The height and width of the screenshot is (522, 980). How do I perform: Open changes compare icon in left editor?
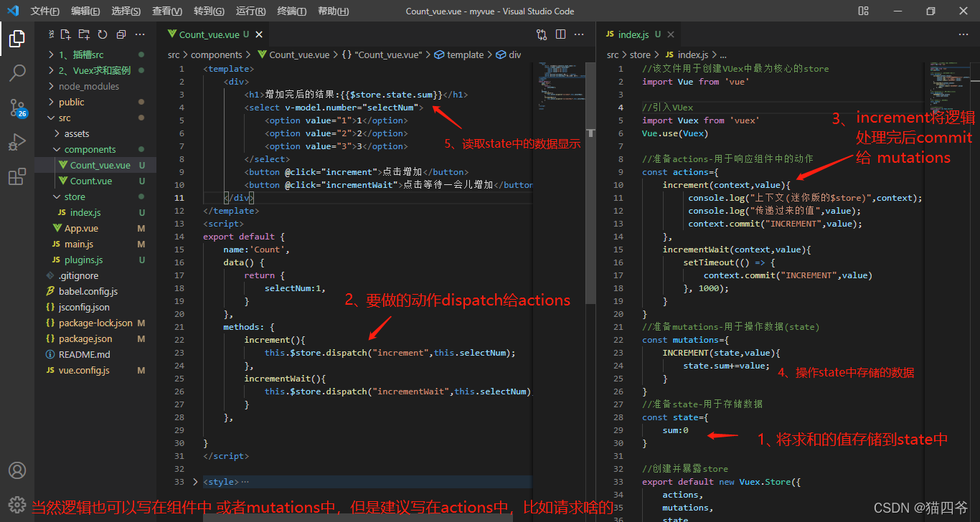(542, 34)
